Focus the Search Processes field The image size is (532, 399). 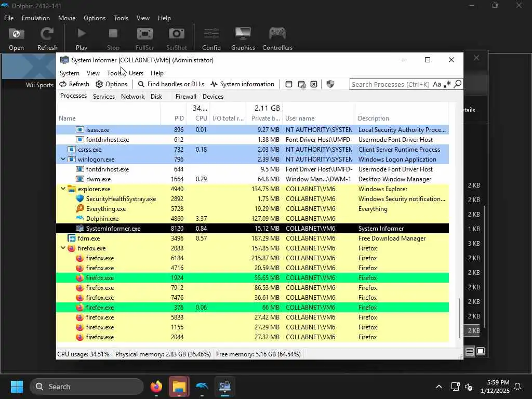[x=391, y=84]
